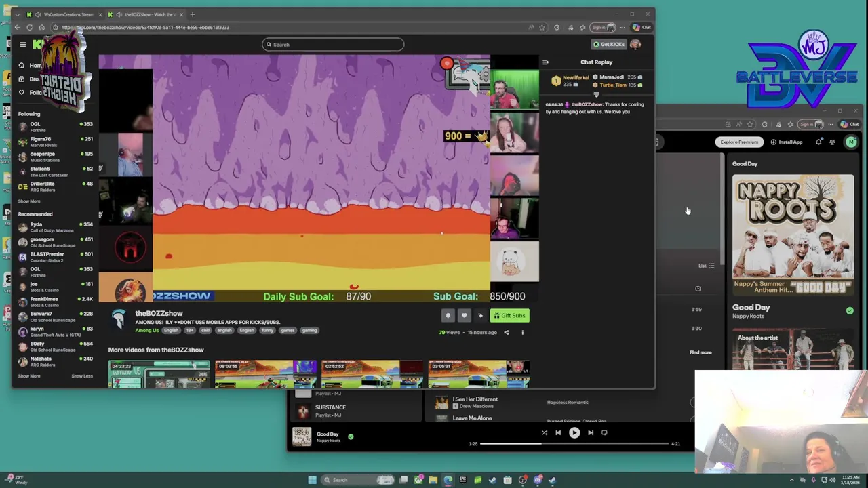Open Edge settings ellipsis menu
Viewport: 868px width, 488px height.
pos(623,28)
